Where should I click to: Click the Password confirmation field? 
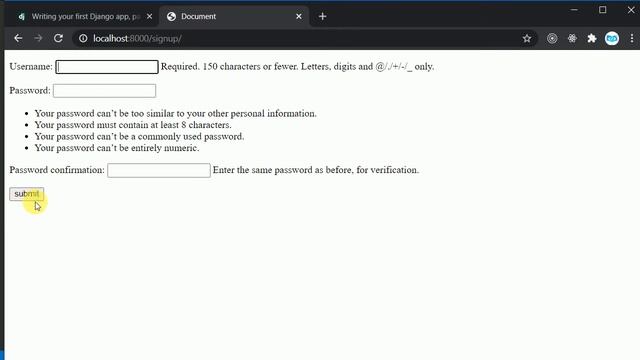[x=159, y=170]
